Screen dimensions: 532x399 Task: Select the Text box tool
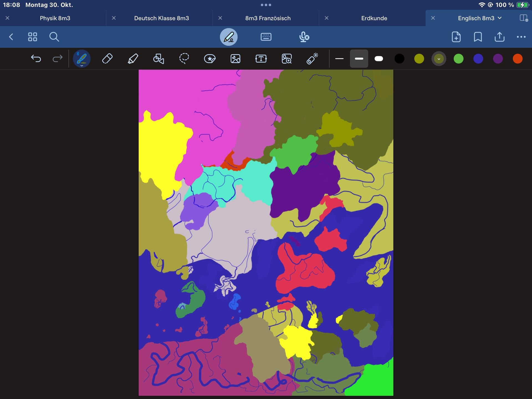point(261,59)
